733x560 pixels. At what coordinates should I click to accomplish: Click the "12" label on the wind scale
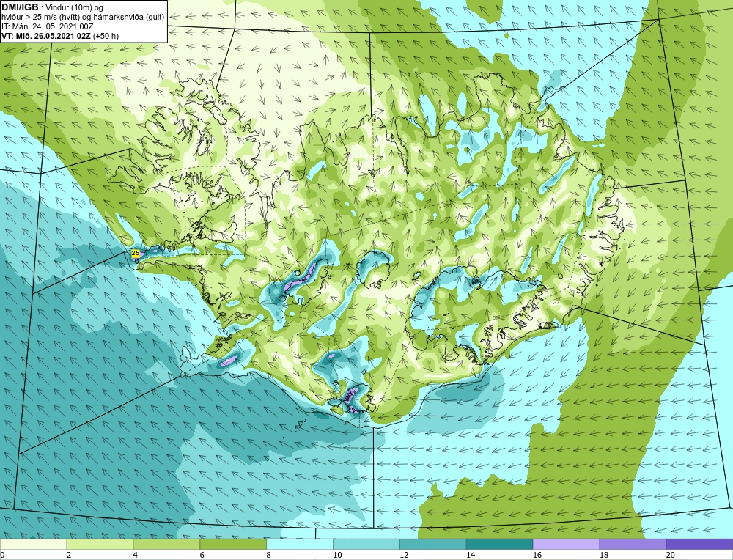(x=404, y=555)
